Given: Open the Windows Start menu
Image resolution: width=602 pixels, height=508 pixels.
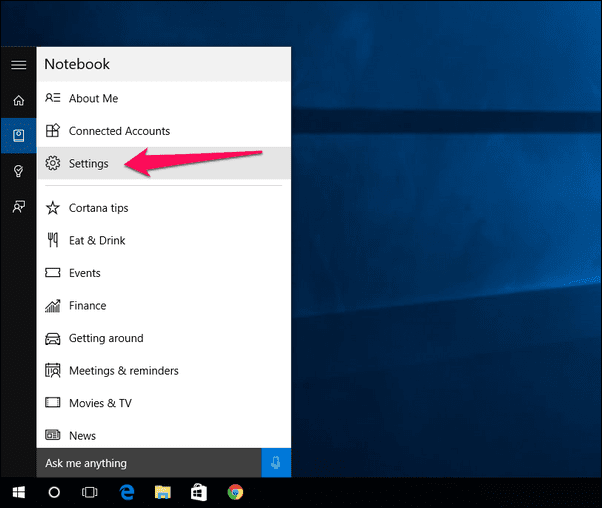Looking at the screenshot, I should click(18, 492).
